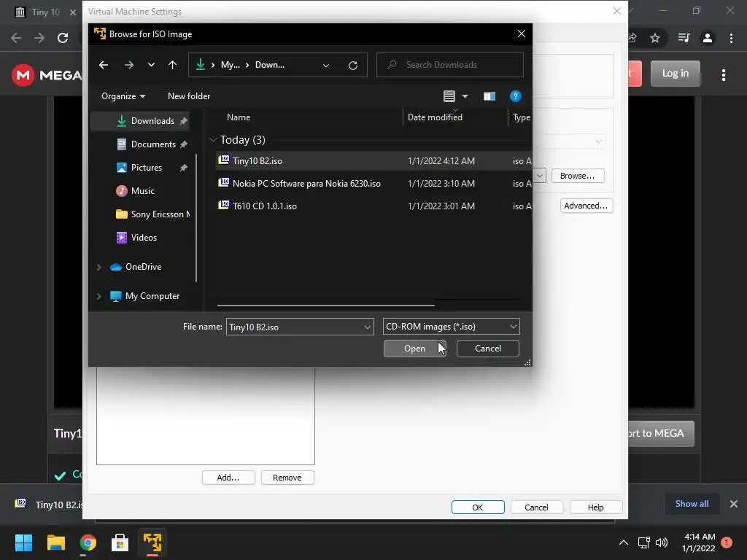Viewport: 747px width, 560px height.
Task: Open Chrome's three-dot menu
Action: [731, 38]
